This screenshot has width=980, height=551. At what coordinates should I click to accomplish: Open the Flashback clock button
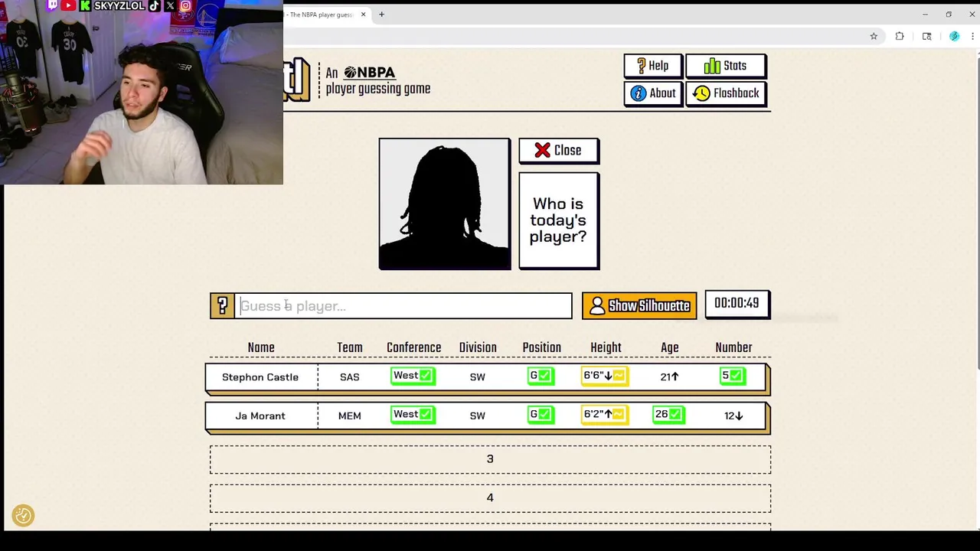[x=725, y=93]
